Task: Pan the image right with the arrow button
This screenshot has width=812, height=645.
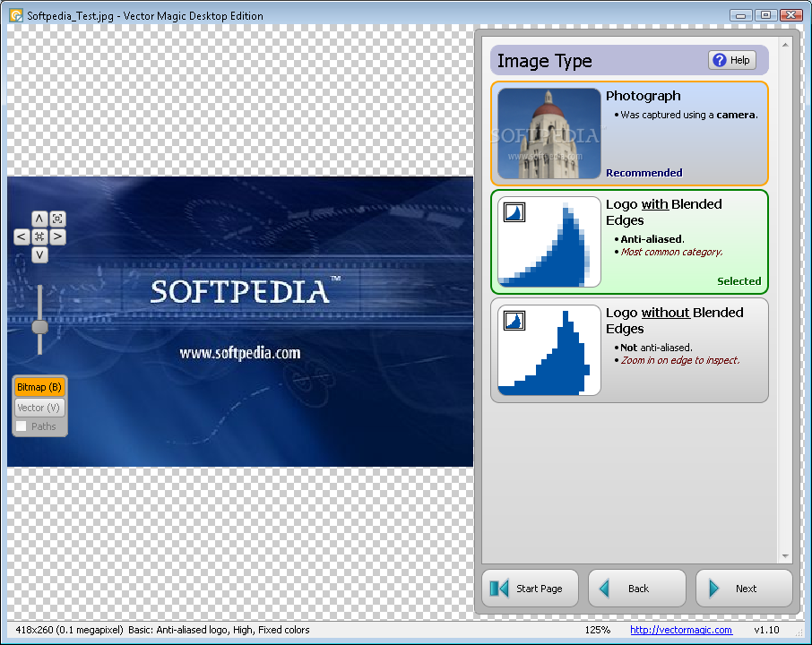Action: click(57, 236)
